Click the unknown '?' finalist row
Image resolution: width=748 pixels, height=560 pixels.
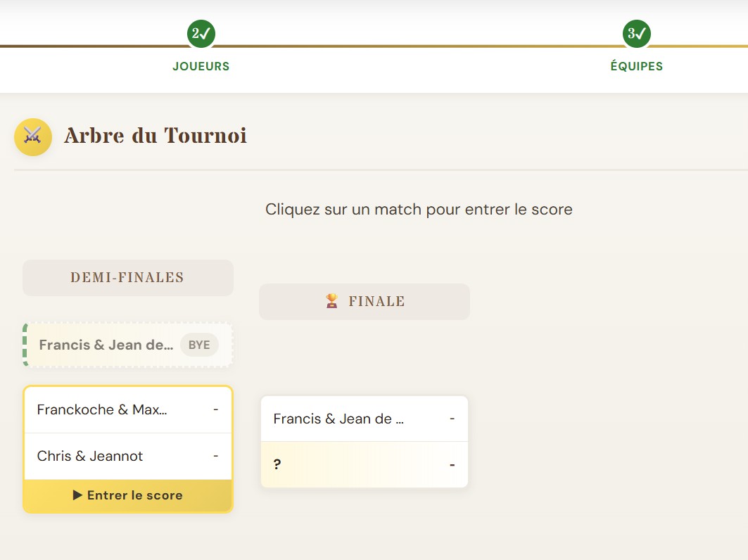click(x=352, y=465)
